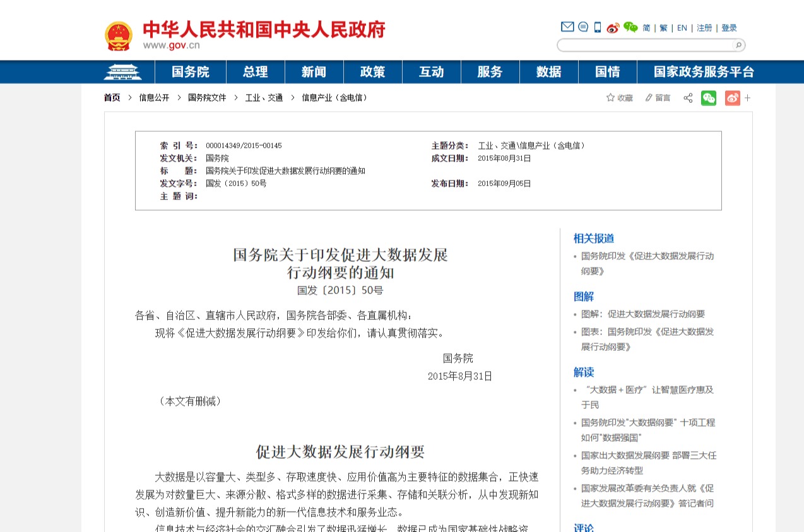This screenshot has width=804, height=532.
Task: Click the mail envelope icon in header
Action: (567, 27)
